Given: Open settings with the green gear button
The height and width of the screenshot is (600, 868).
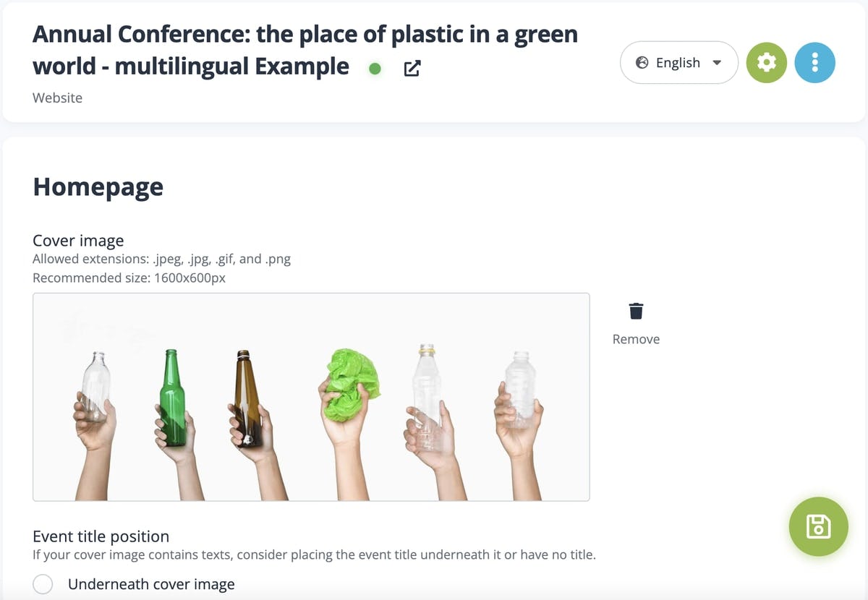Looking at the screenshot, I should [x=766, y=63].
